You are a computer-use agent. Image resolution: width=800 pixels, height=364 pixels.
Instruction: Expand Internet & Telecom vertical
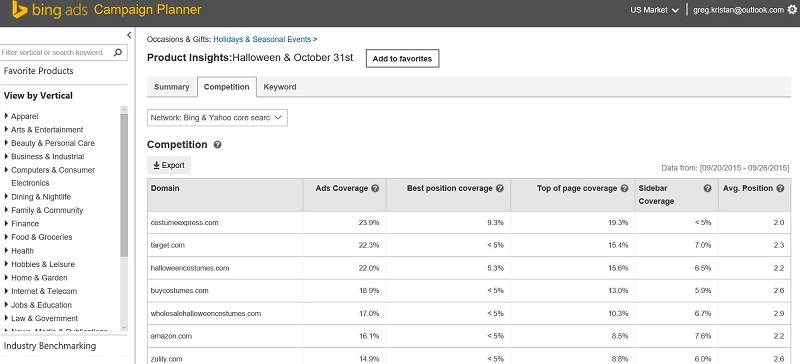[x=6, y=291]
